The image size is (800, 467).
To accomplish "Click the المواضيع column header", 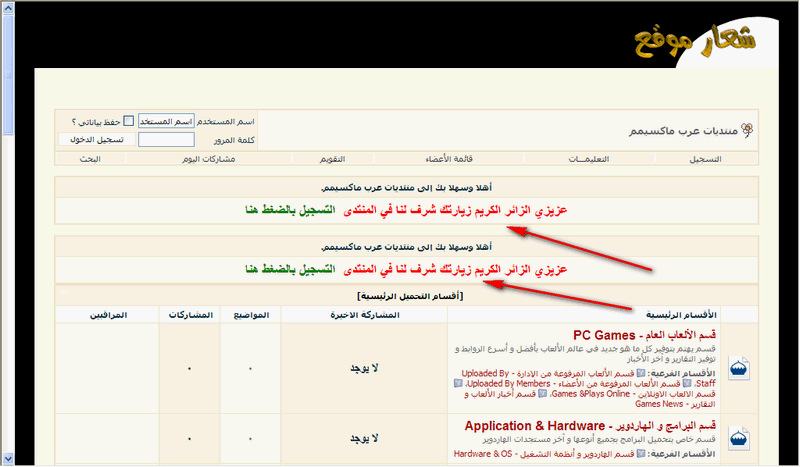I will click(x=251, y=315).
